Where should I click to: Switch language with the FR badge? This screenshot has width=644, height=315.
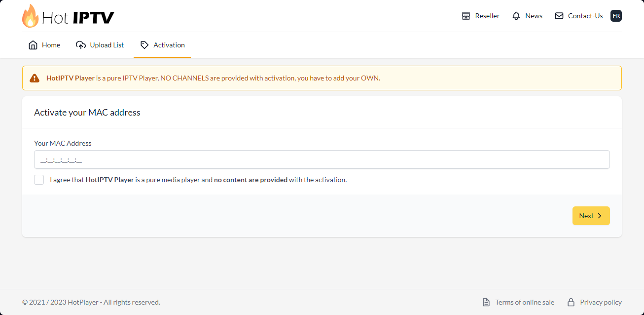click(616, 16)
